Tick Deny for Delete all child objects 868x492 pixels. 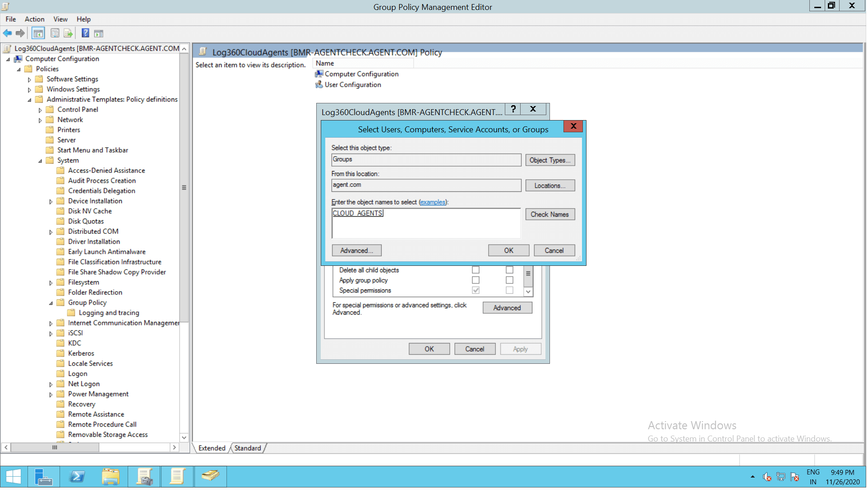point(510,270)
